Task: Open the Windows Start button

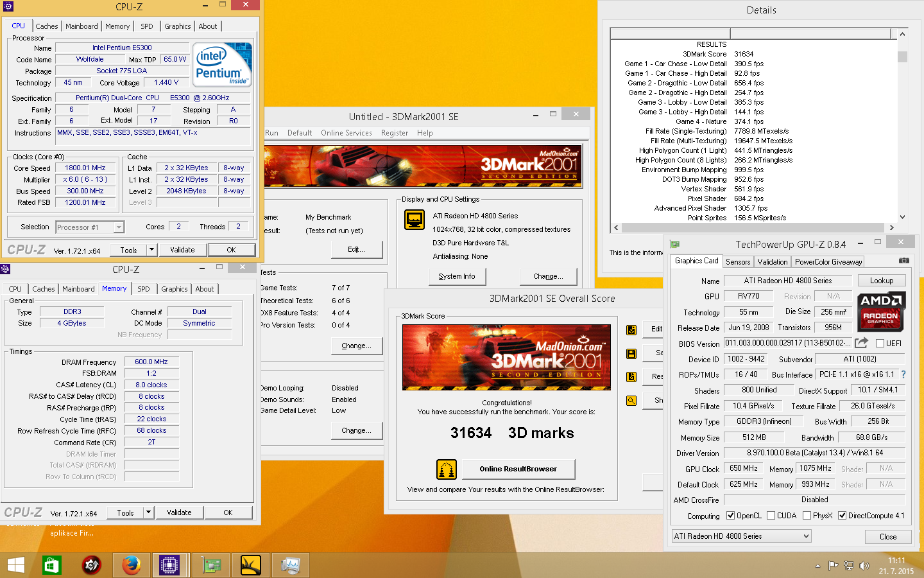Action: click(16, 565)
